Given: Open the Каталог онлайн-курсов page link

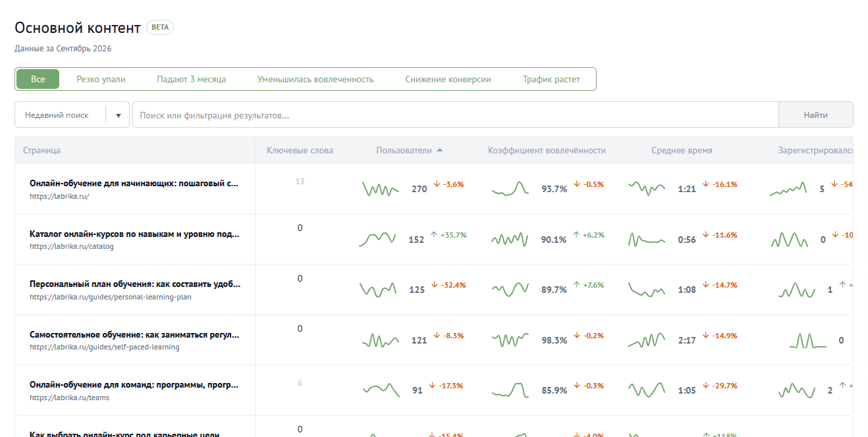Looking at the screenshot, I should click(134, 234).
